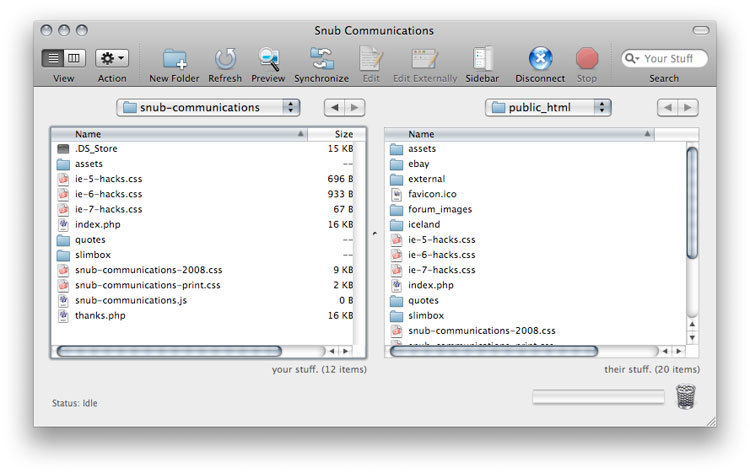Select remote slimbox folder
The height and width of the screenshot is (473, 750).
pos(426,316)
